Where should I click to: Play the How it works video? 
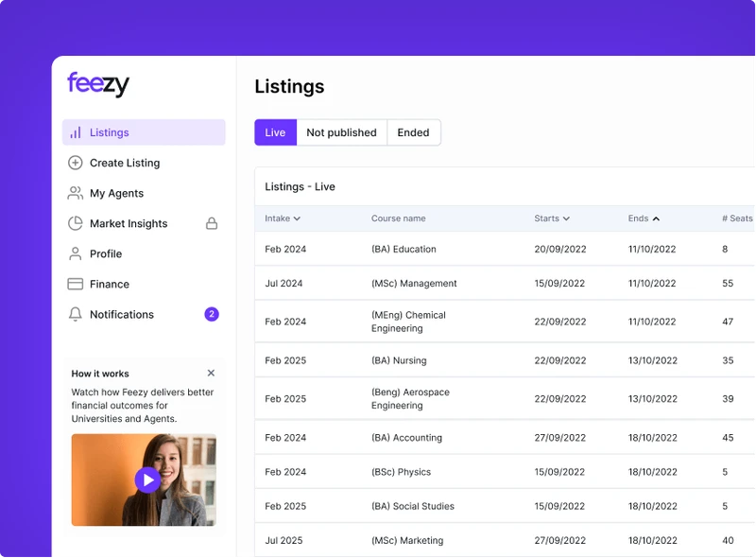[x=147, y=480]
